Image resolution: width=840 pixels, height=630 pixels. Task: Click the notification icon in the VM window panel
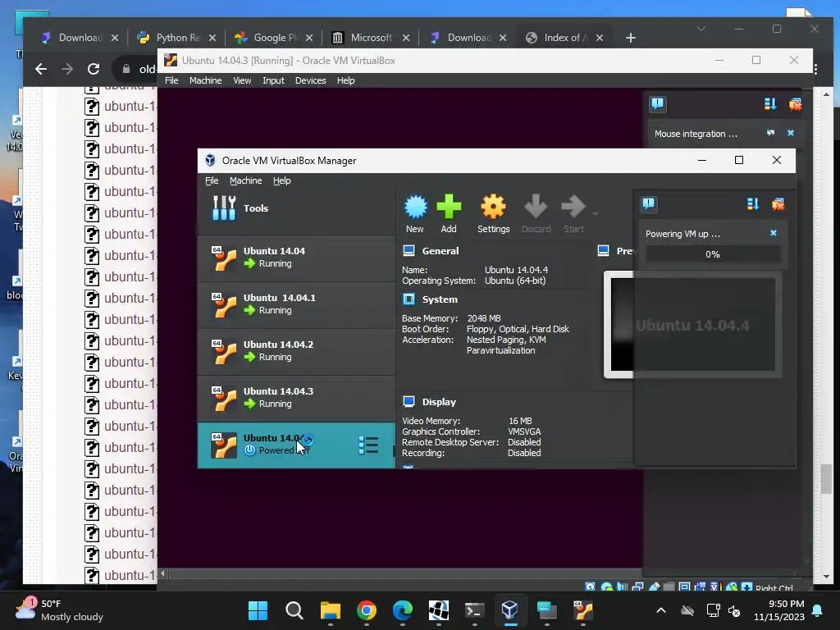coord(658,103)
